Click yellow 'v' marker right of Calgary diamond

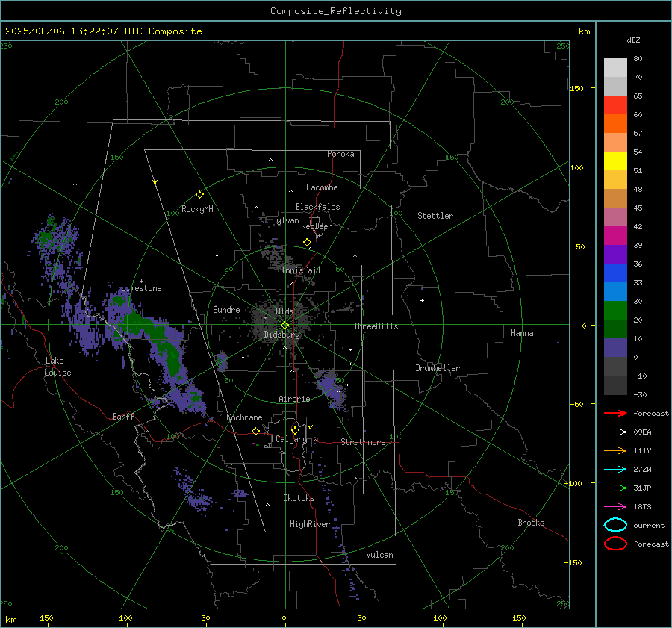311,427
